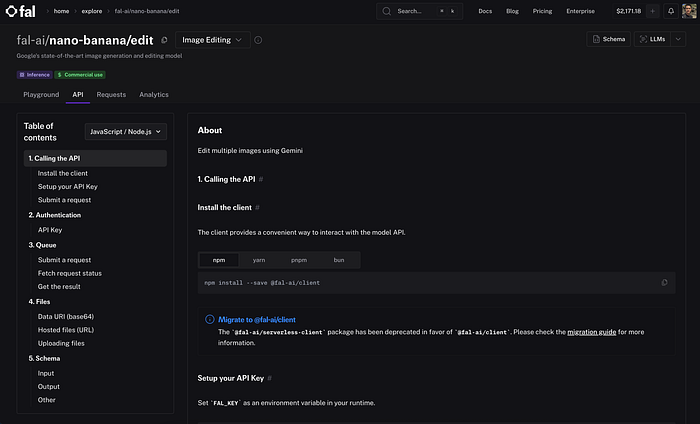Jump to Setup your API Key in contents

pyautogui.click(x=67, y=187)
